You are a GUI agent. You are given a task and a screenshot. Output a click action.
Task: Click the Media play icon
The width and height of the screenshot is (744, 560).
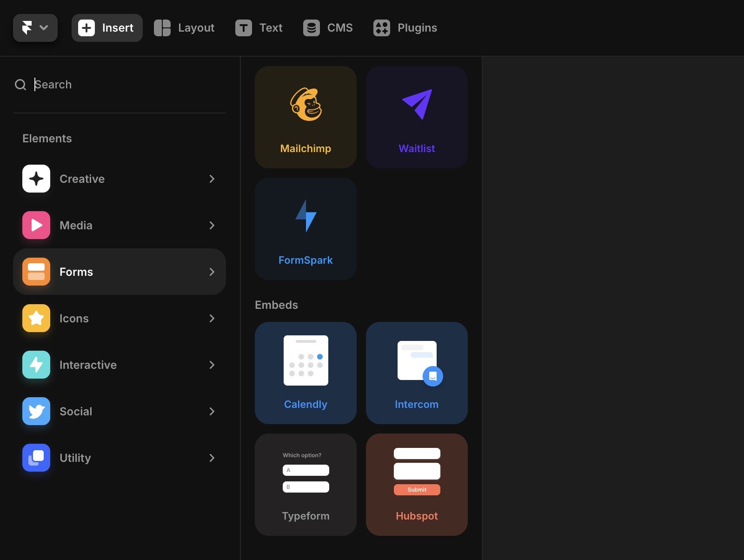[x=36, y=225]
